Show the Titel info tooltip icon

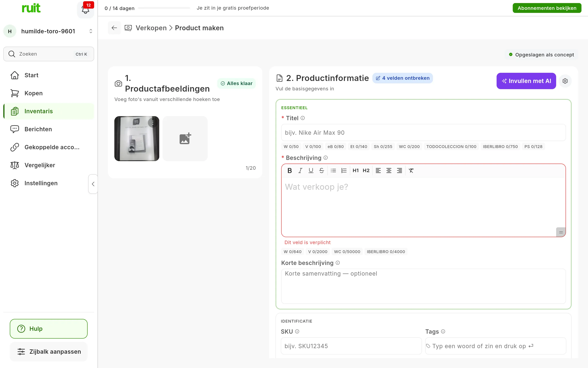click(x=303, y=118)
